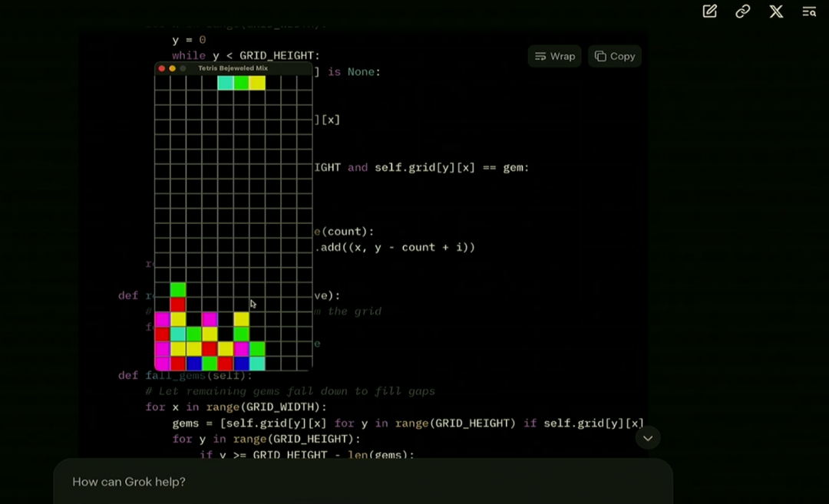The height and width of the screenshot is (504, 829).
Task: Click the line 'for x in range(GRID_WIDTH):'
Action: point(236,407)
